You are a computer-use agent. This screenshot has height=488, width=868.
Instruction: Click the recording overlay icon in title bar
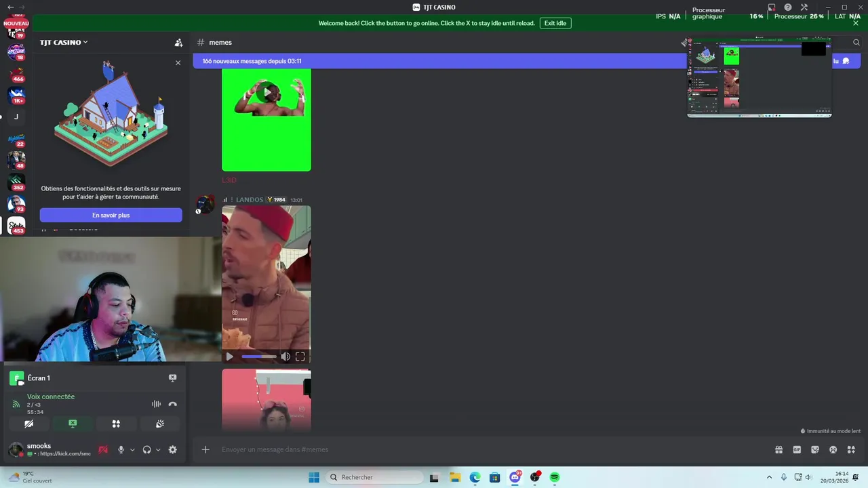click(x=772, y=7)
